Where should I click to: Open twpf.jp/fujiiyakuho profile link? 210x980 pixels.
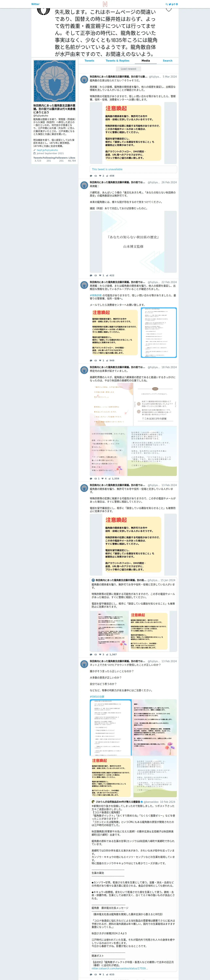point(47,150)
